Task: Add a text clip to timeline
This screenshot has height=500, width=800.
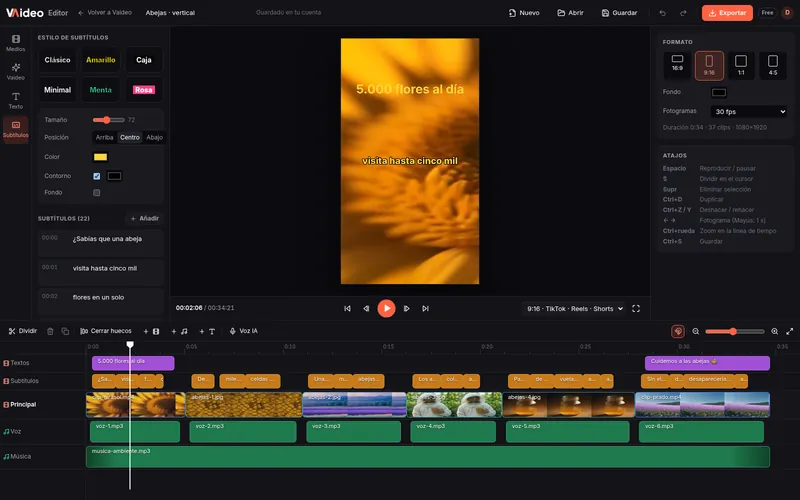Action: point(207,331)
